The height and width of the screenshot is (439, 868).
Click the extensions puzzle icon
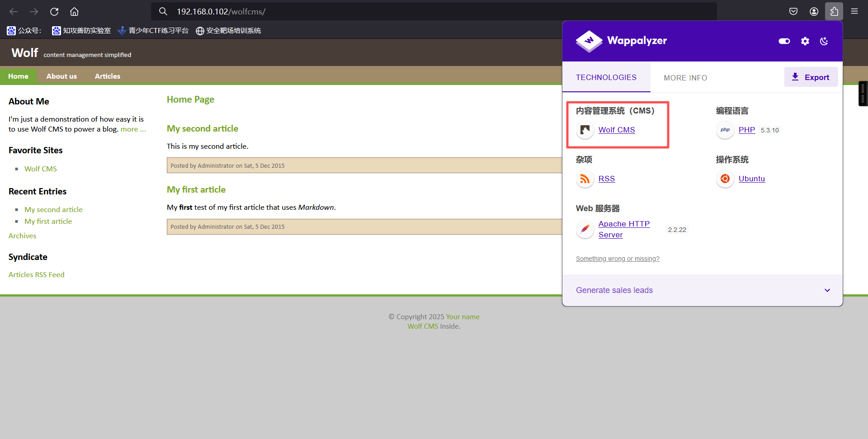(x=834, y=11)
